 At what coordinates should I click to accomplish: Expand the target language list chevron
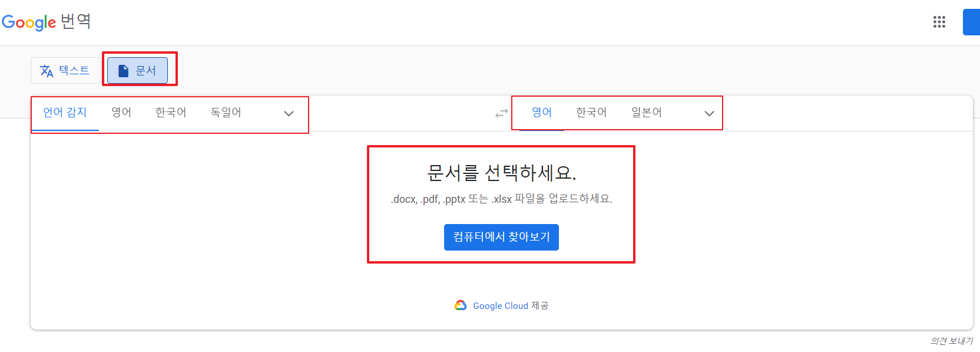tap(709, 114)
